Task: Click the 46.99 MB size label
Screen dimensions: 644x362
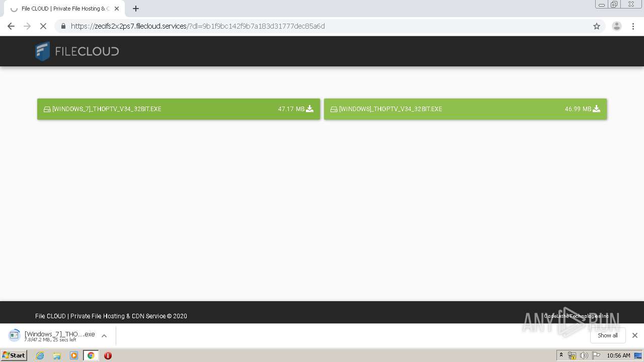Action: tap(578, 109)
